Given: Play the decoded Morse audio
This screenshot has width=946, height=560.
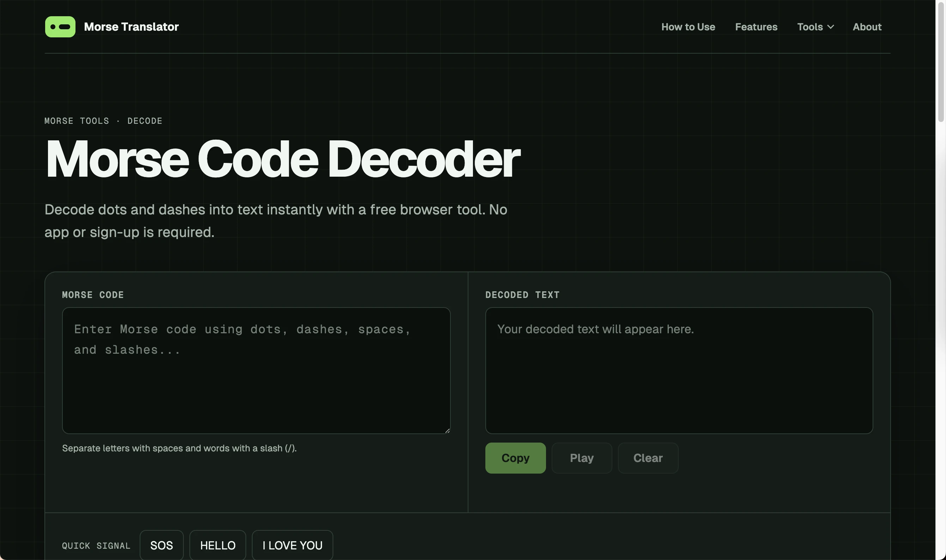Looking at the screenshot, I should pyautogui.click(x=582, y=458).
